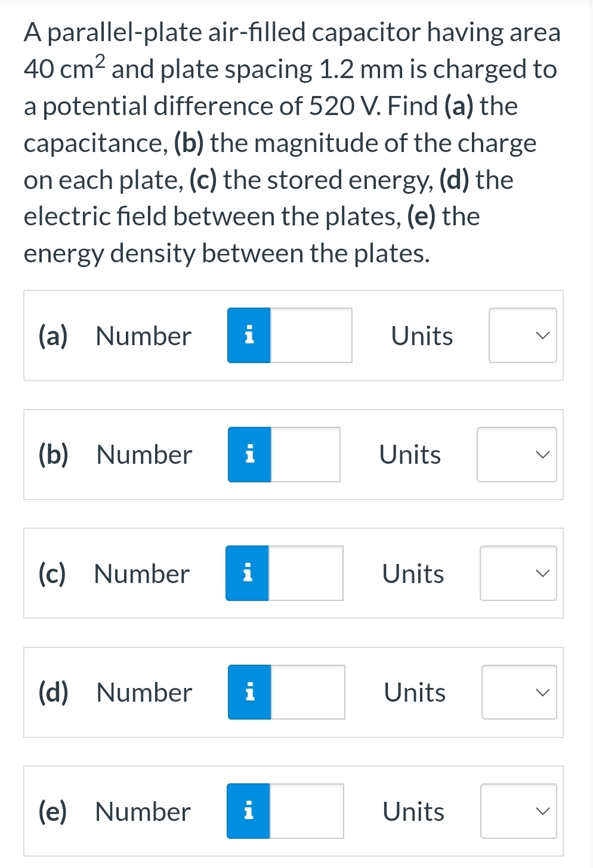The width and height of the screenshot is (593, 868).
Task: Click the info icon for part (a)
Action: tap(249, 335)
